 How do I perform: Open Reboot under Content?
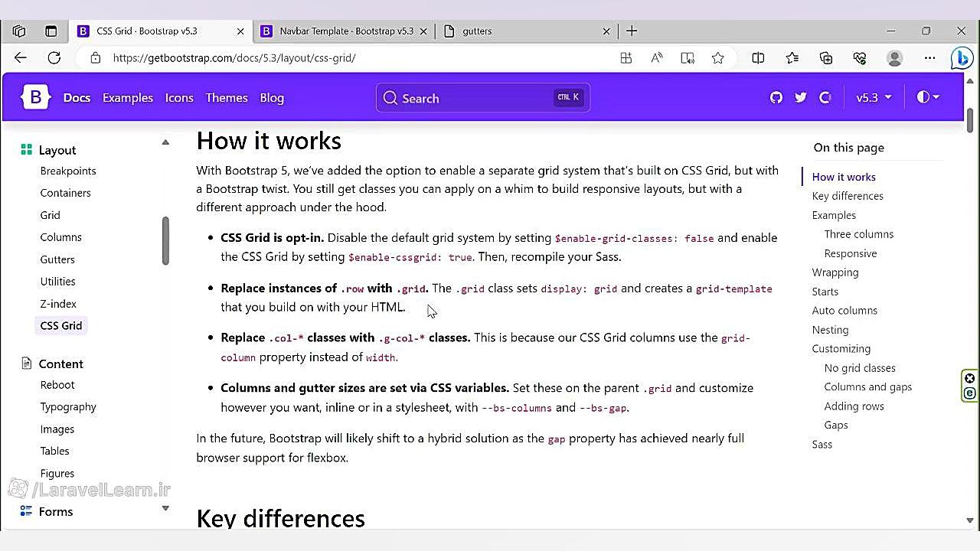pyautogui.click(x=57, y=385)
